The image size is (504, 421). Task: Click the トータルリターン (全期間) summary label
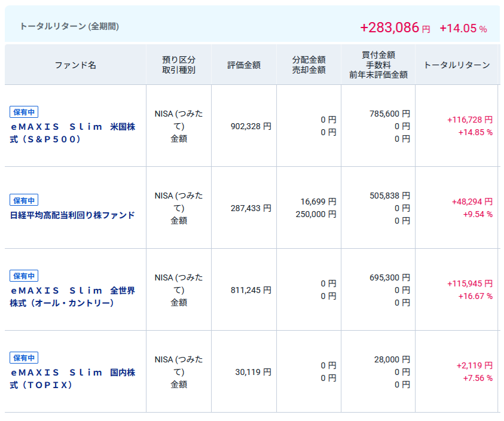click(69, 26)
